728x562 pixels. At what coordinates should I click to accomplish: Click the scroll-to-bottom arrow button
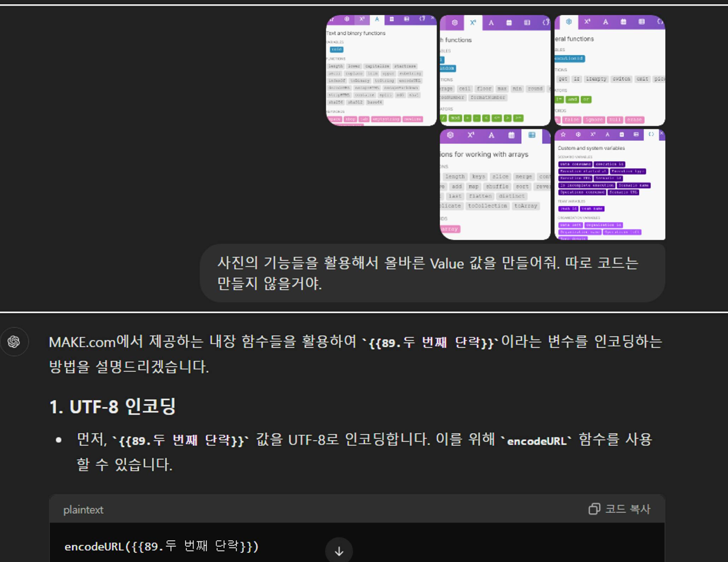[x=339, y=551]
